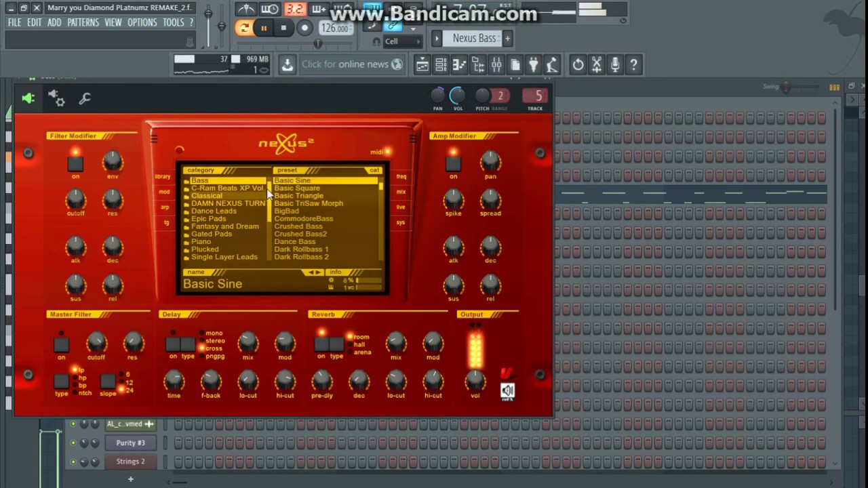Open the OPTIONS menu
The height and width of the screenshot is (488, 868).
point(142,22)
